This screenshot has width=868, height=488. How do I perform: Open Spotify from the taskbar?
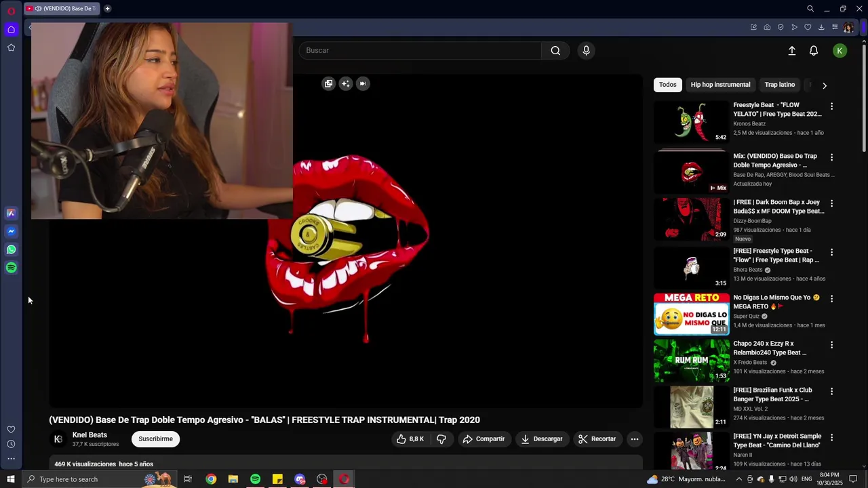tap(255, 479)
